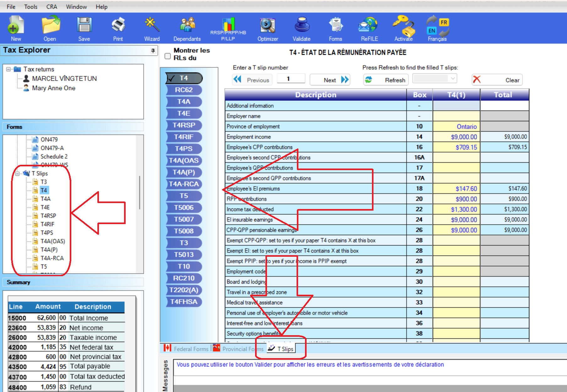
Task: Select the T5013 slip form
Action: 183,255
